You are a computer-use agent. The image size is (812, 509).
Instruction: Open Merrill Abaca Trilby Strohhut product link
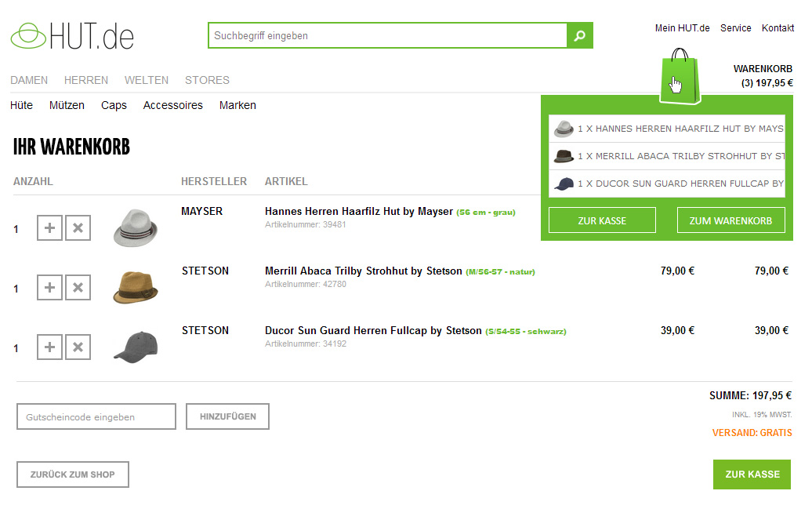[364, 271]
